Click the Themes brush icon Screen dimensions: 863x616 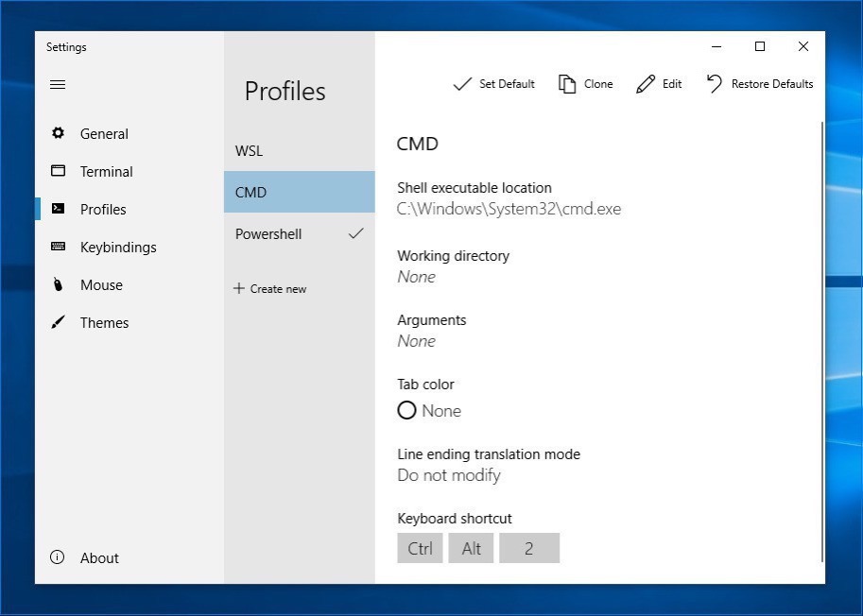[58, 323]
